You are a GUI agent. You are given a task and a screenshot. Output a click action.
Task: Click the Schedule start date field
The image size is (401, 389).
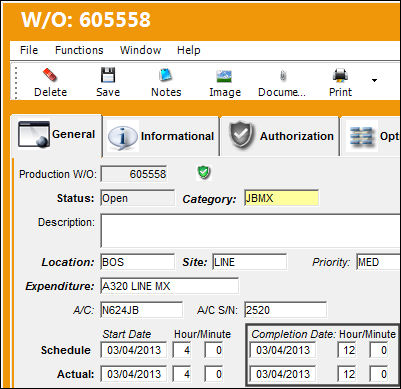pyautogui.click(x=134, y=350)
